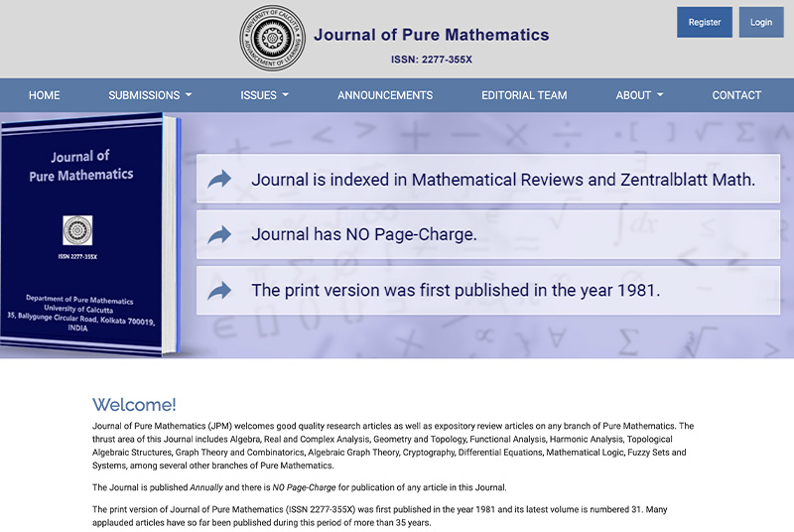Click the small seal on the book cover

tap(77, 230)
